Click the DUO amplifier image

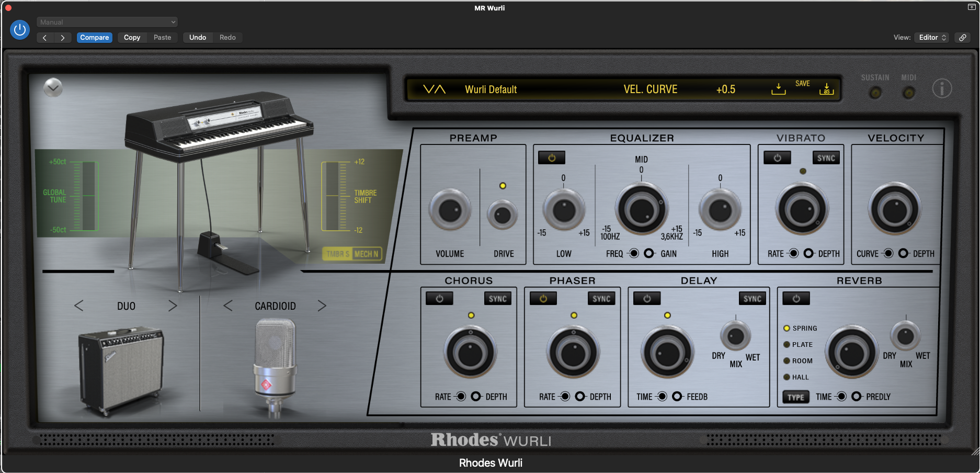pyautogui.click(x=121, y=370)
